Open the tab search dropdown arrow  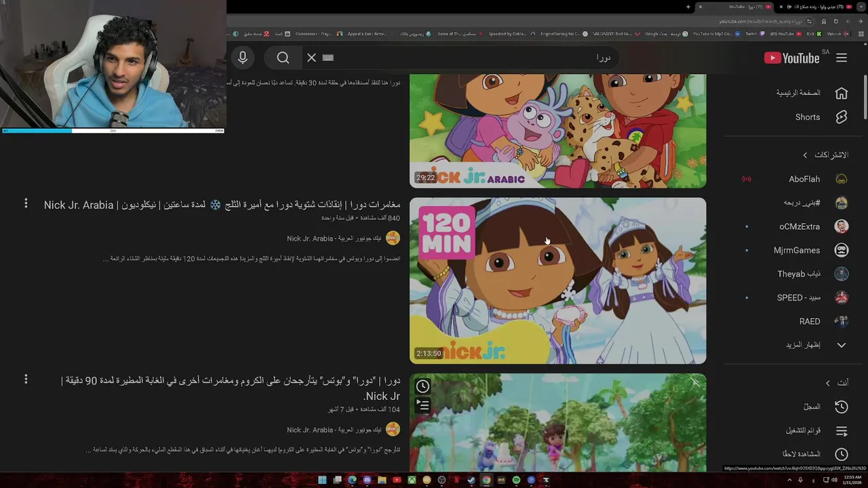pos(861,7)
